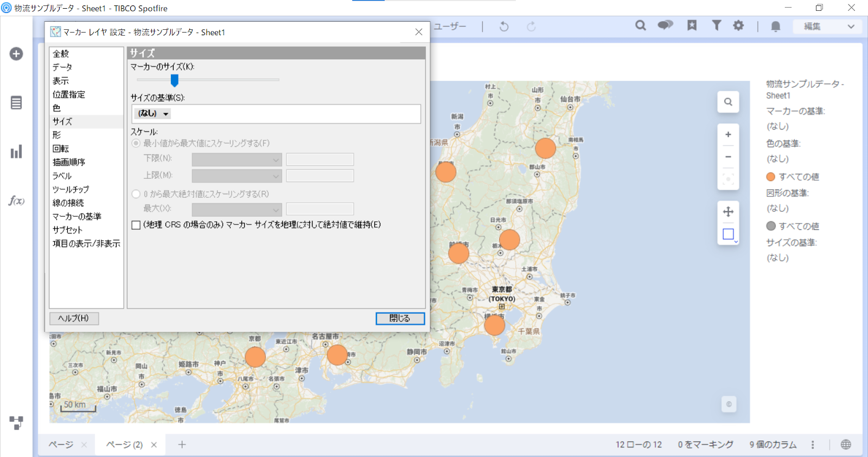Add a new page with plus
The width and height of the screenshot is (868, 457).
[182, 445]
